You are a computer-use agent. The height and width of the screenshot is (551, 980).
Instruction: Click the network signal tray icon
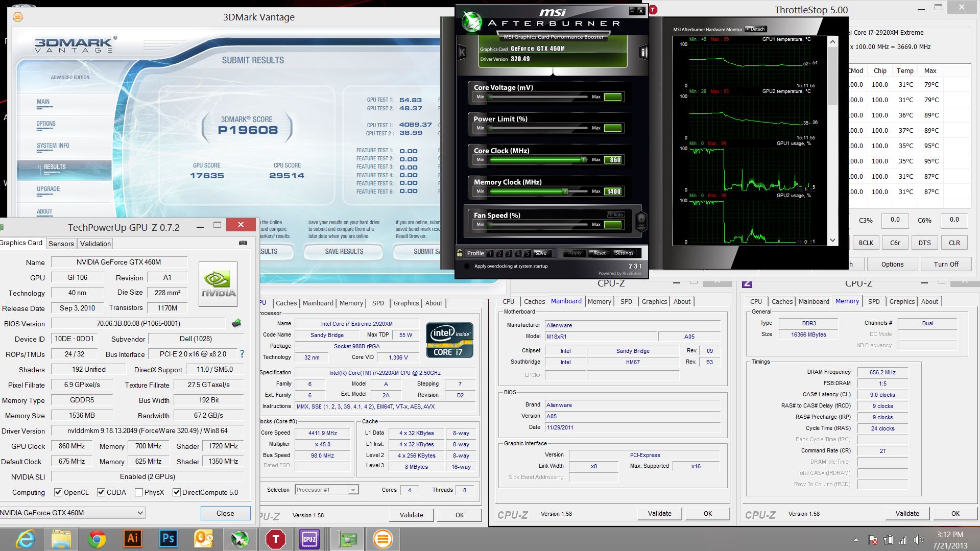pyautogui.click(x=903, y=540)
